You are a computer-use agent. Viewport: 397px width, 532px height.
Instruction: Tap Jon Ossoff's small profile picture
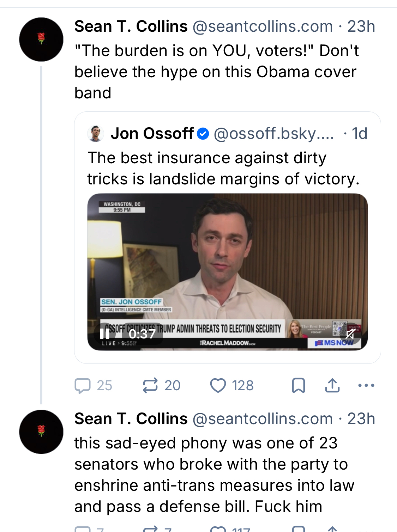pos(96,134)
